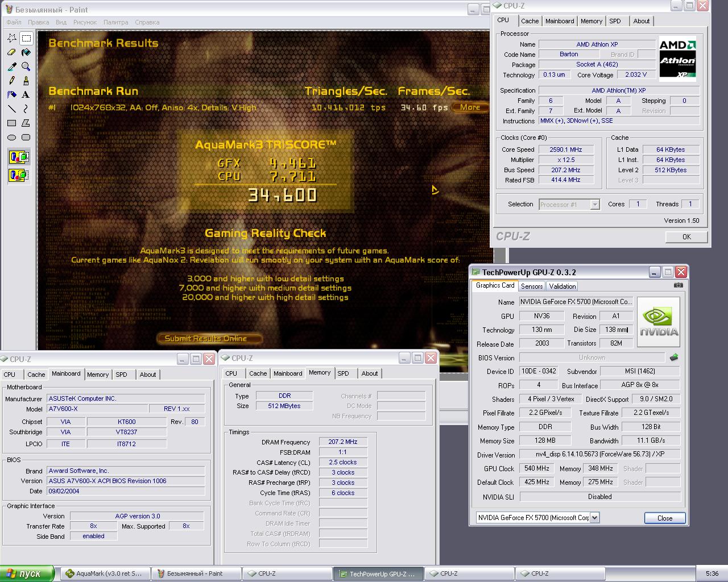Switch to Sensors tab in GPU-Z

[532, 286]
